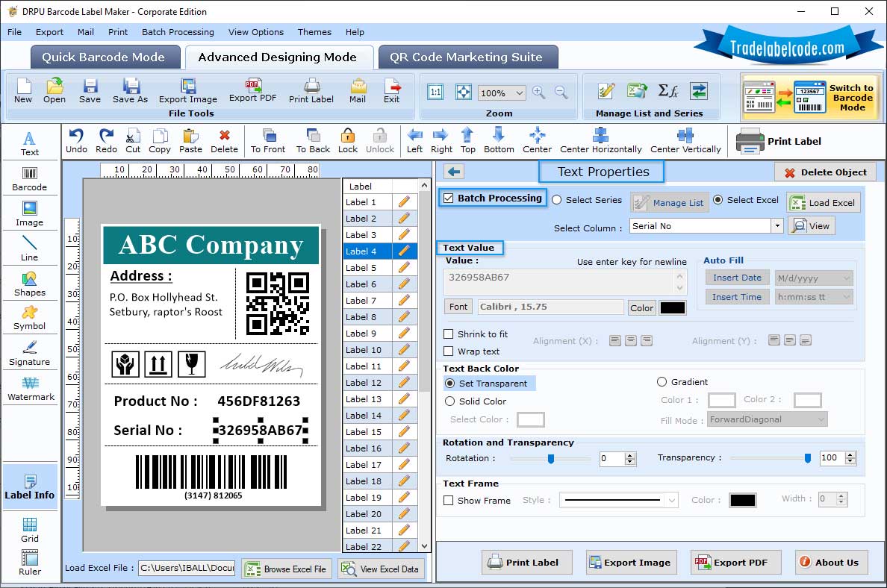Viewport: 887px width, 588px height.
Task: Toggle the Grid display icon
Action: [29, 530]
